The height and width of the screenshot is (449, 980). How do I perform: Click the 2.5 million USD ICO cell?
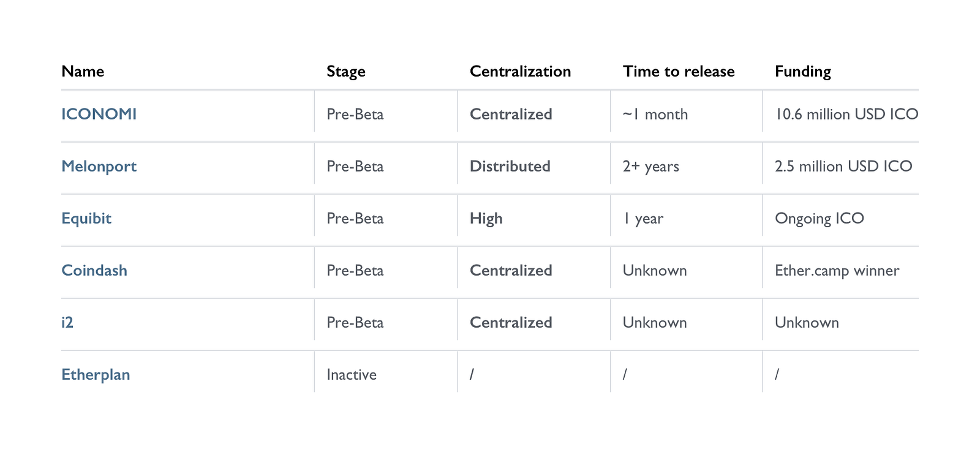click(843, 166)
